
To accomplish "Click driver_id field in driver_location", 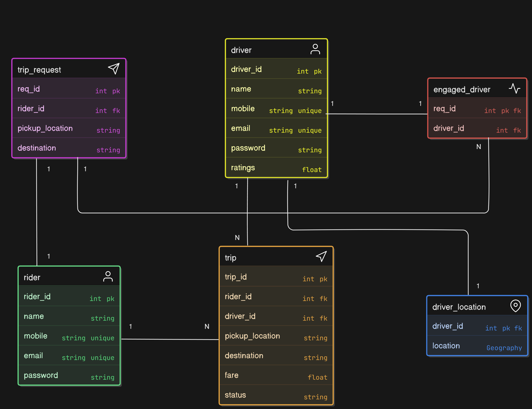I will (477, 326).
